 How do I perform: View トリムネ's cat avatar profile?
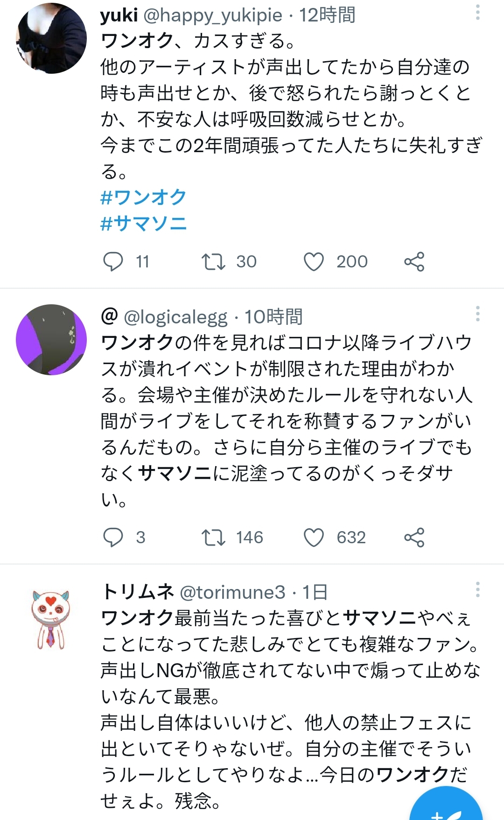[50, 619]
